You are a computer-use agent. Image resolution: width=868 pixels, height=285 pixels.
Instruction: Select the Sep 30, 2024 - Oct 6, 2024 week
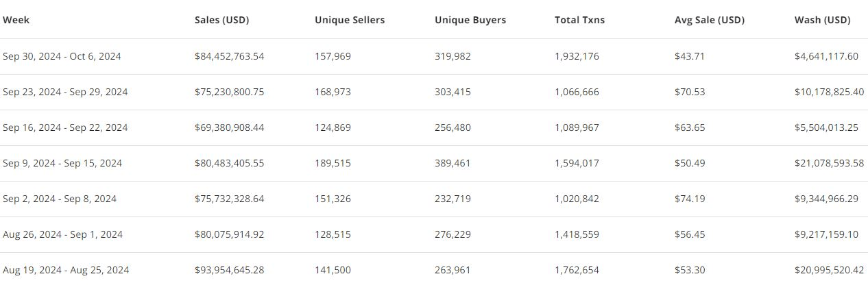tap(62, 56)
